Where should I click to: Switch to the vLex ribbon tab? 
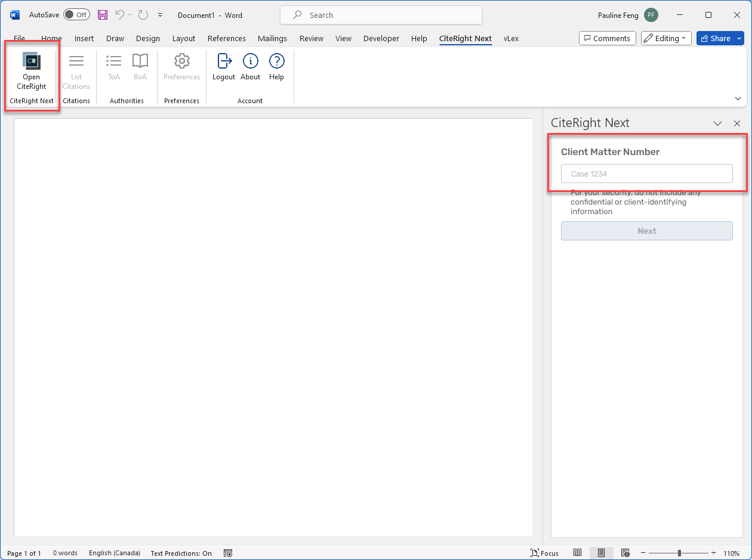tap(511, 38)
